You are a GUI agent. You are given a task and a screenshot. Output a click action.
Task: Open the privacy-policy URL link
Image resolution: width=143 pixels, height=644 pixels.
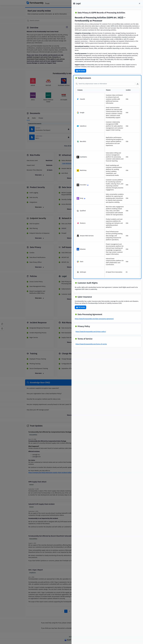click(x=91, y=332)
